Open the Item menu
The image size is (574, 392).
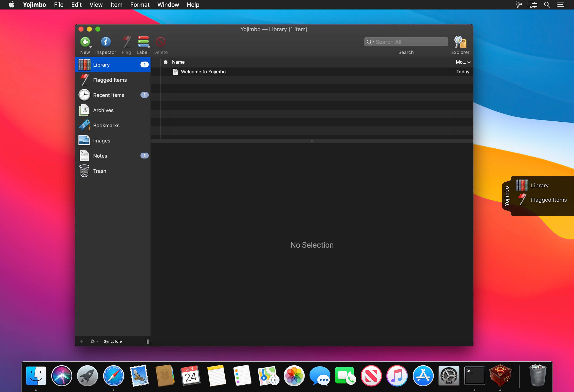click(116, 5)
